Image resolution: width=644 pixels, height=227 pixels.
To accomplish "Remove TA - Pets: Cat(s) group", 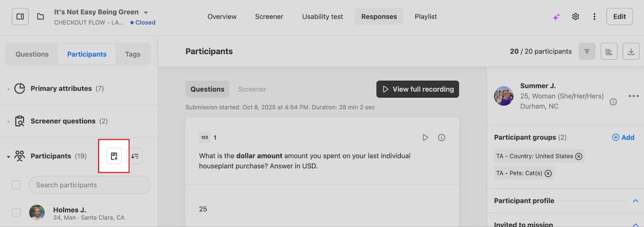I will [x=548, y=173].
